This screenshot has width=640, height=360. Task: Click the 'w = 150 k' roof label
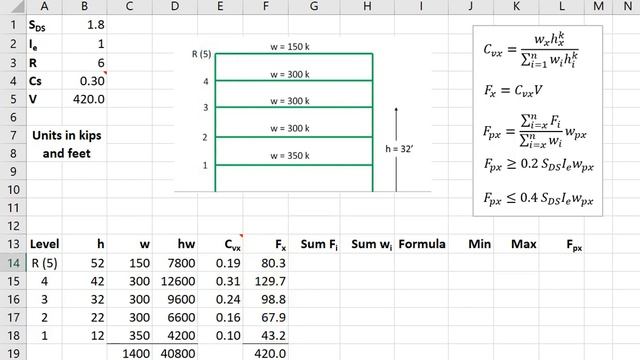pyautogui.click(x=290, y=47)
